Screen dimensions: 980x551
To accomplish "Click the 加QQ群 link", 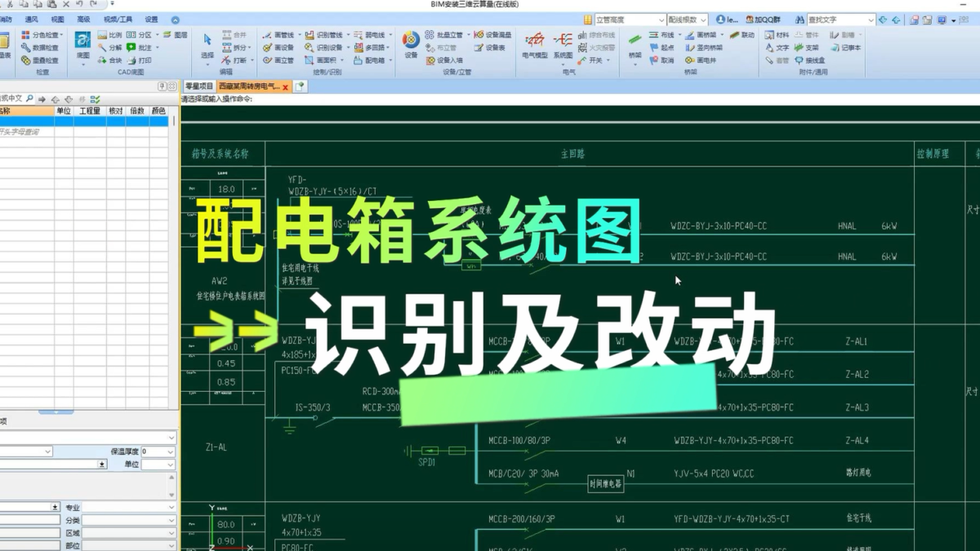I will click(x=762, y=20).
